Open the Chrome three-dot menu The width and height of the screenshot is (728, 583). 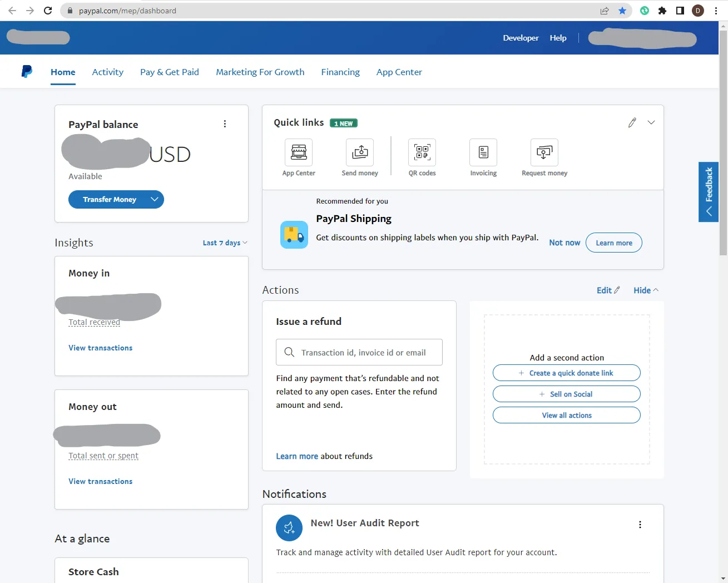716,11
